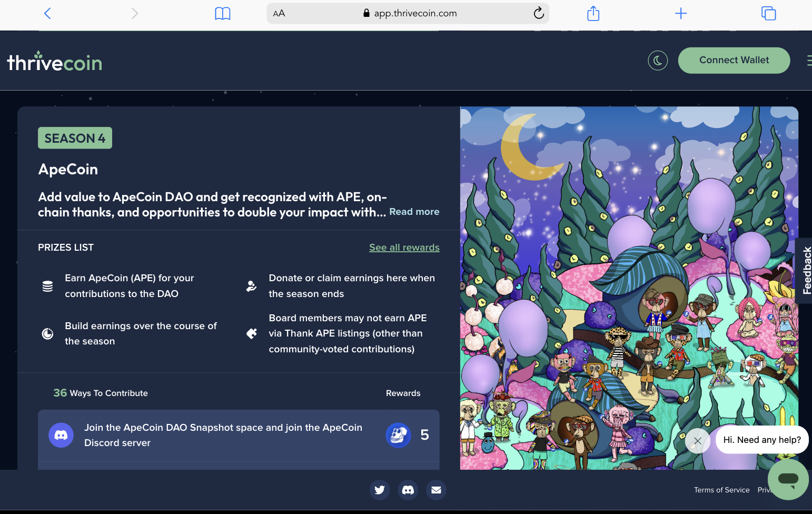Screen dimensions: 812x514
Task: Click Donate or claim earnings text
Action: tap(352, 286)
